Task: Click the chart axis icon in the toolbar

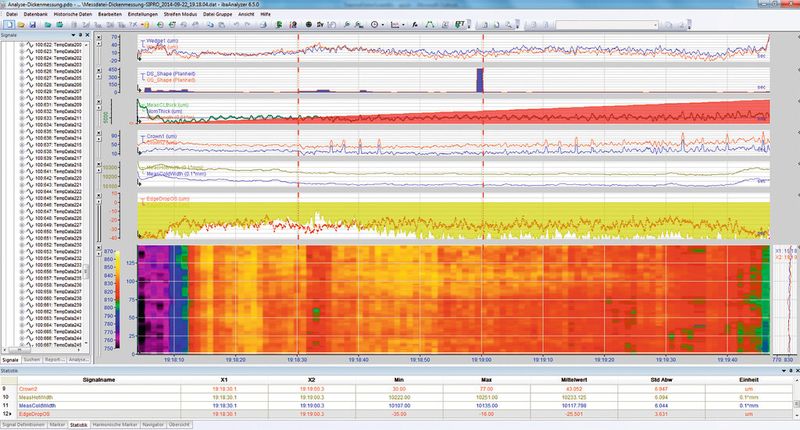Action: pos(394,24)
